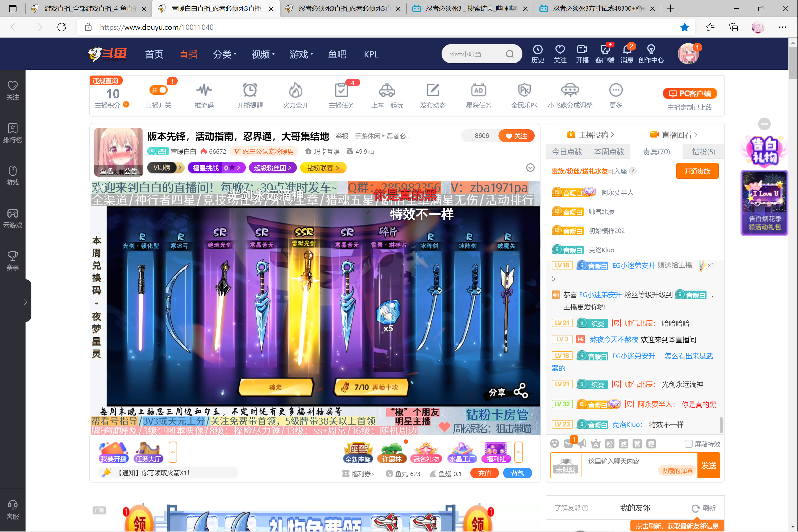Expand the 视频 dropdown menu

[263, 54]
